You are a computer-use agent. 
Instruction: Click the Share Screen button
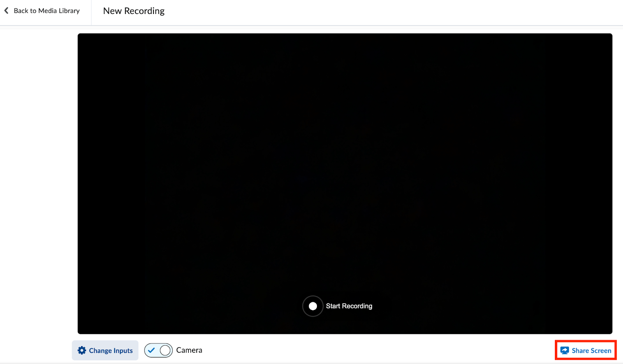(586, 350)
